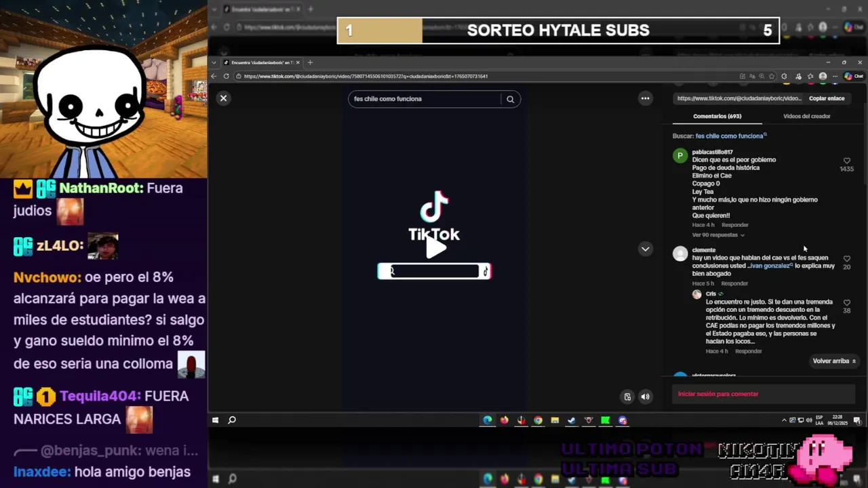
Task: Open the green taskbar app icon
Action: click(x=606, y=420)
